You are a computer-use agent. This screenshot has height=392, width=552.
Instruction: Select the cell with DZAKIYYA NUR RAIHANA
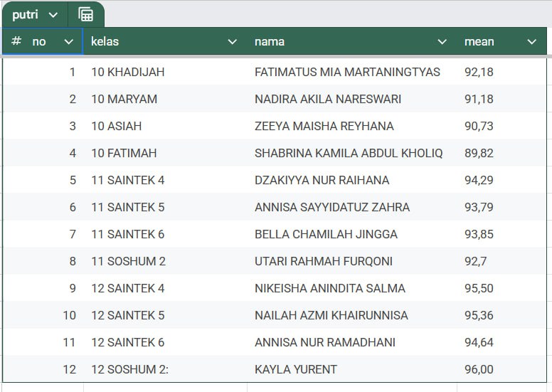pos(322,180)
